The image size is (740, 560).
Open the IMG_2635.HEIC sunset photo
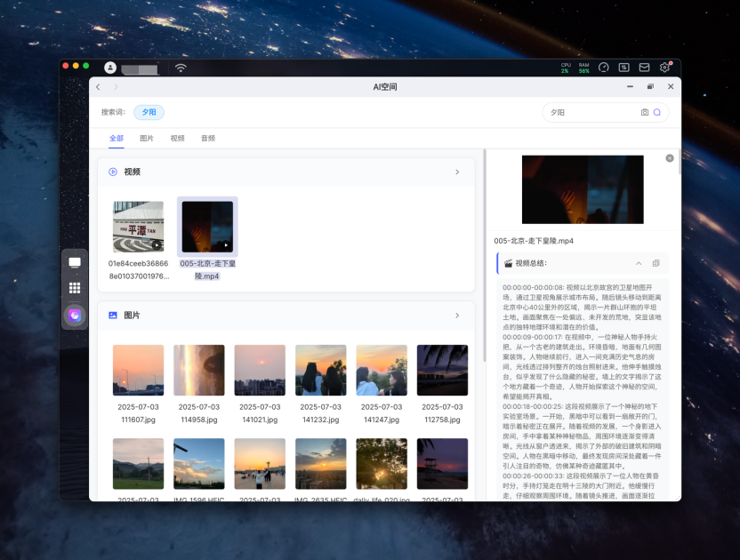321,464
